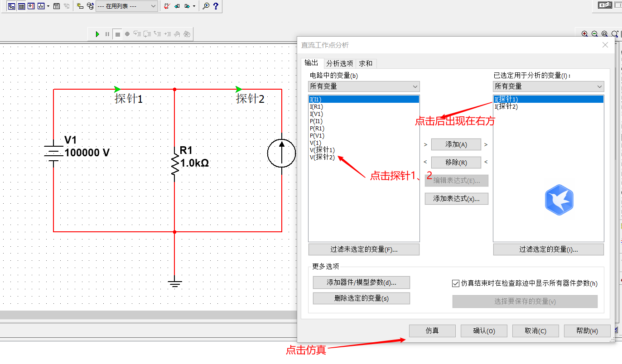Pause the running simulation
Image resolution: width=622 pixels, height=364 pixels.
pos(107,34)
